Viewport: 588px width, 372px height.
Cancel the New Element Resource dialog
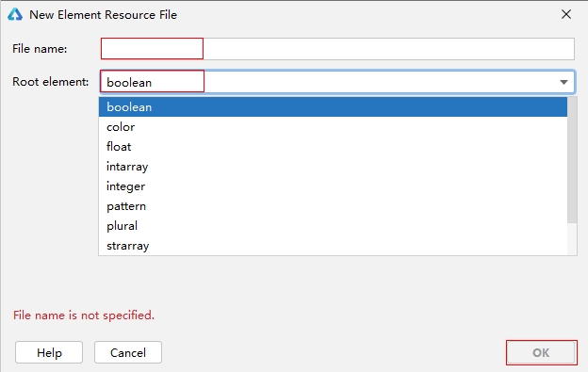128,352
